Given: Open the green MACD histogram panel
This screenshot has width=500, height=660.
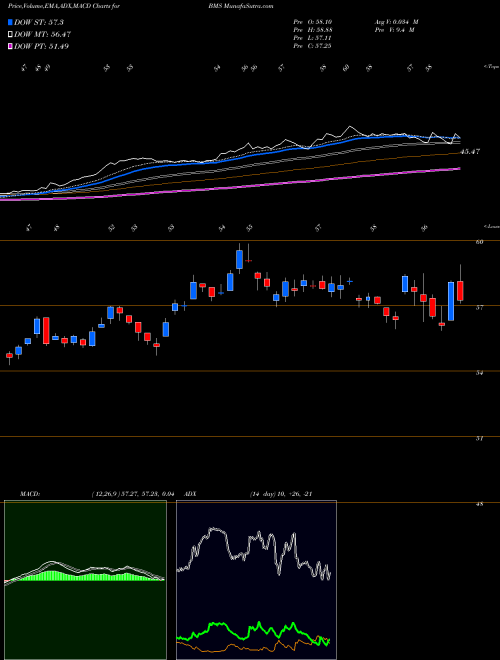Looking at the screenshot, I should point(85,580).
